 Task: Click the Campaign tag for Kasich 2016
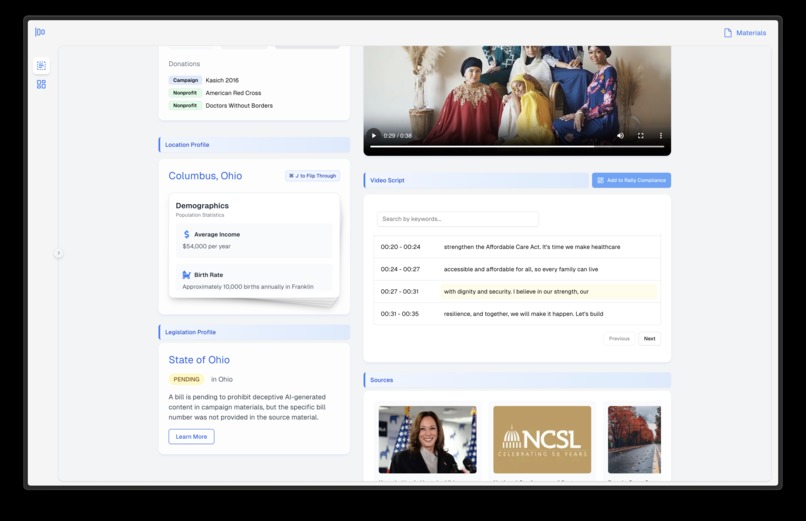185,80
